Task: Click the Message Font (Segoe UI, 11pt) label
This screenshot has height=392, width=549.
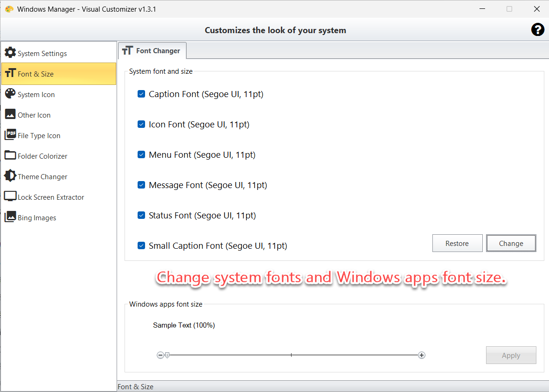Action: click(x=208, y=185)
